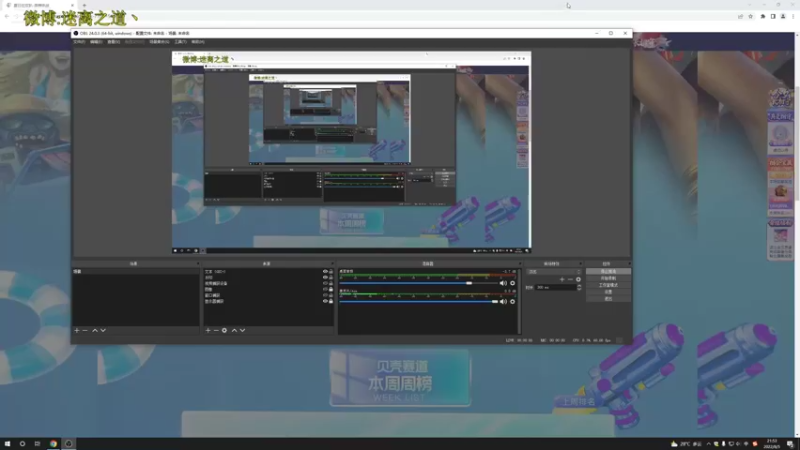800x450 pixels.
Task: Mute 麦克风/Aux with the speaker icon
Action: (504, 302)
